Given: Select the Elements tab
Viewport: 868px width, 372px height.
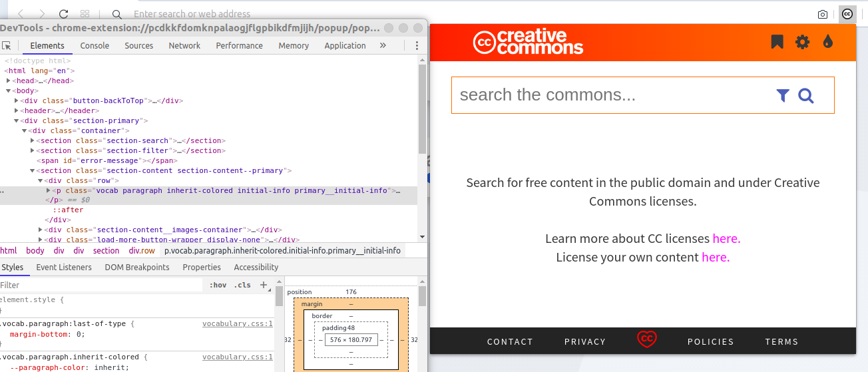Looking at the screenshot, I should pyautogui.click(x=47, y=45).
